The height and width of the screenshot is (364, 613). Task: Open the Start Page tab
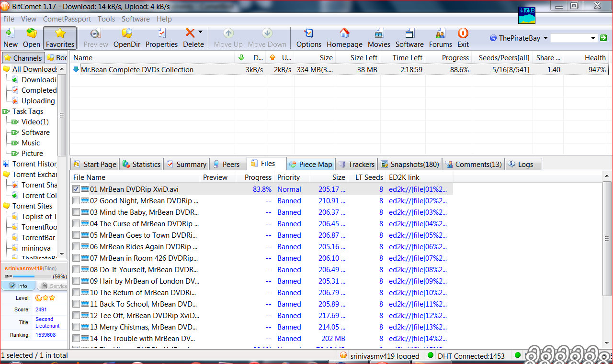point(94,164)
